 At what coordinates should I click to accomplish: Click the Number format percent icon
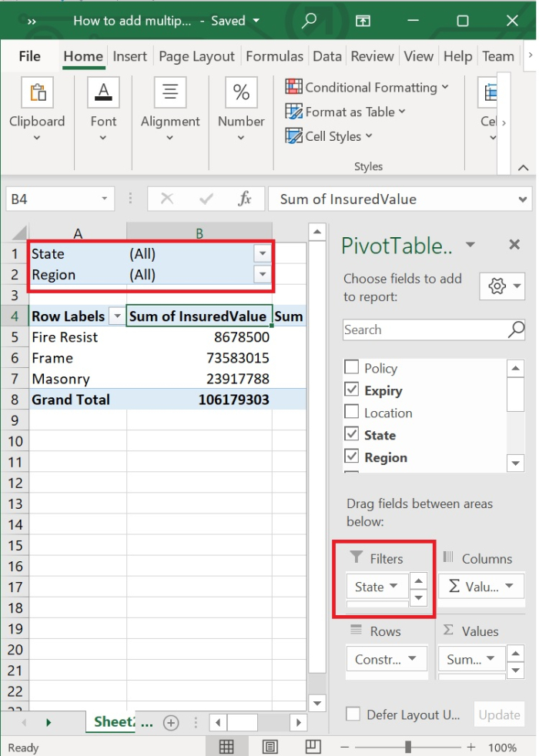click(241, 95)
